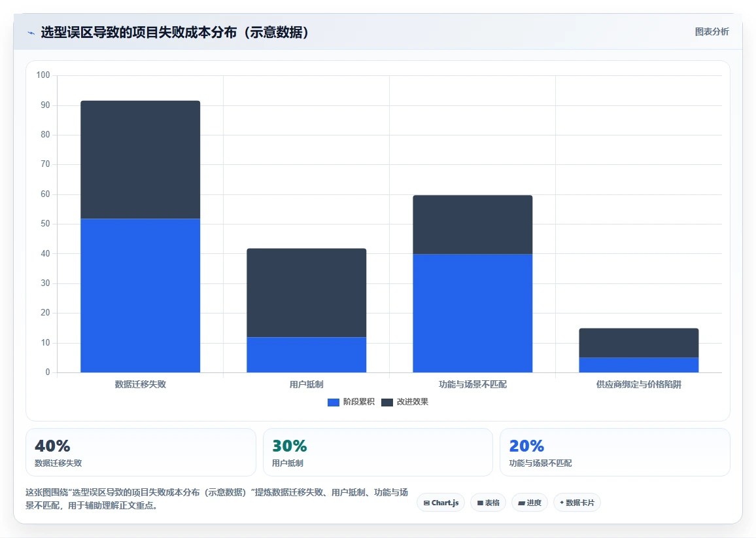Screen dimensions: 756x538
Task: Toggle the 阶段累积 legend blue swatch
Action: (x=333, y=403)
